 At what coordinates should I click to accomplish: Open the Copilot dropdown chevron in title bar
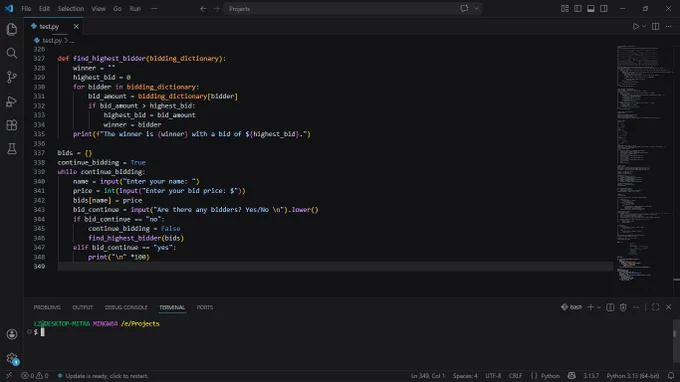tap(476, 8)
